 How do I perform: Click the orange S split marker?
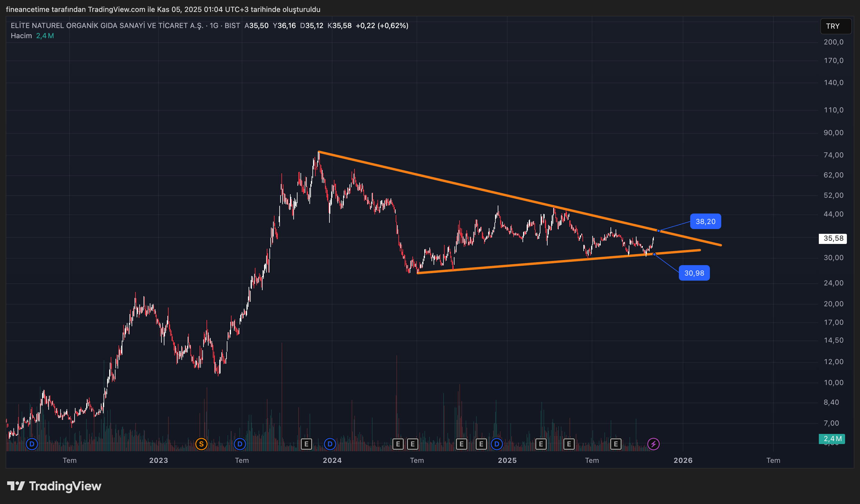[x=201, y=444]
